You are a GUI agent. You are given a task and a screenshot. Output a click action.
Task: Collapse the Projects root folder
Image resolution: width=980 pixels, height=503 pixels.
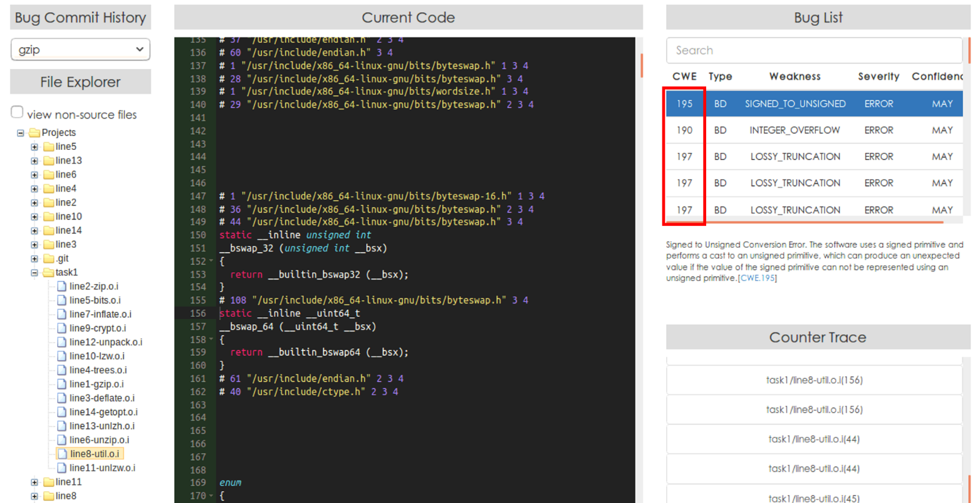tap(21, 133)
